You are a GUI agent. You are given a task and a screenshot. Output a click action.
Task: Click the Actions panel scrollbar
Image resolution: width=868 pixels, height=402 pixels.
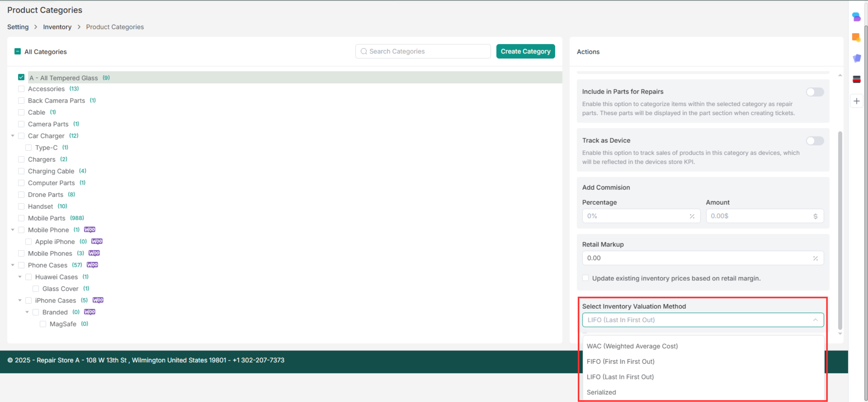pos(840,230)
